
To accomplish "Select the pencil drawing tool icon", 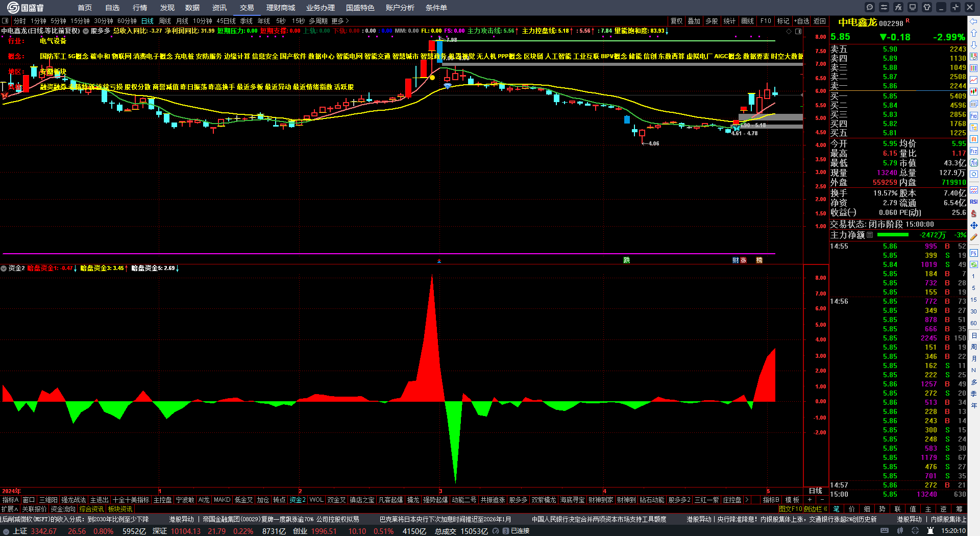I will (x=974, y=237).
